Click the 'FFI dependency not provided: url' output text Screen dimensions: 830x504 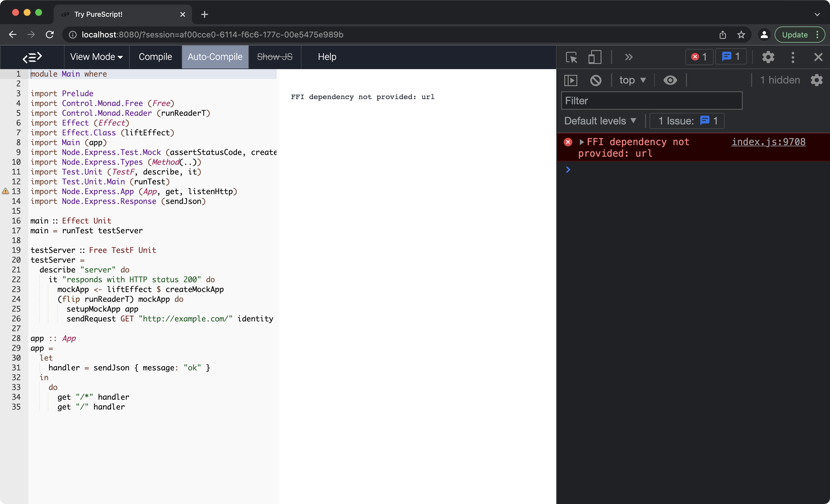[x=363, y=97]
